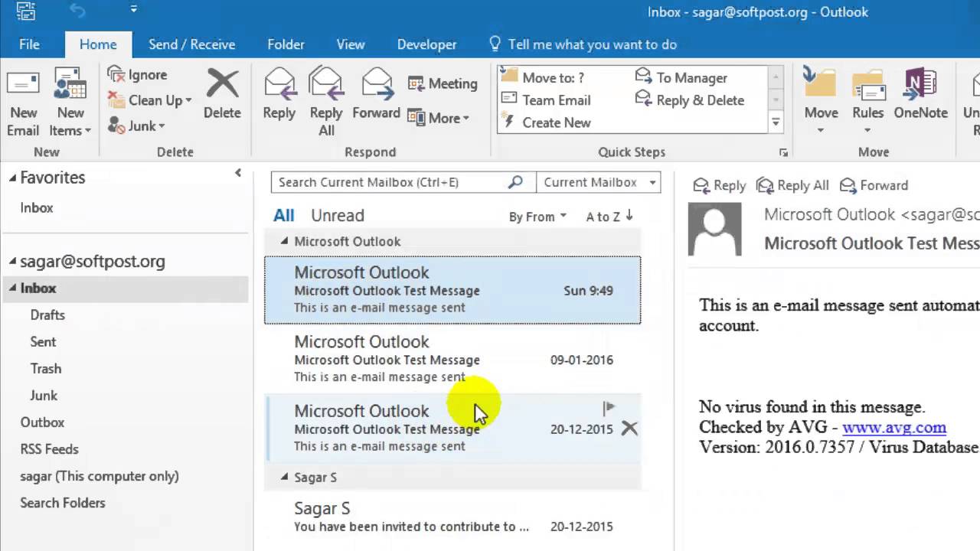Image resolution: width=980 pixels, height=551 pixels.
Task: Switch to the Developer tab
Action: click(426, 44)
